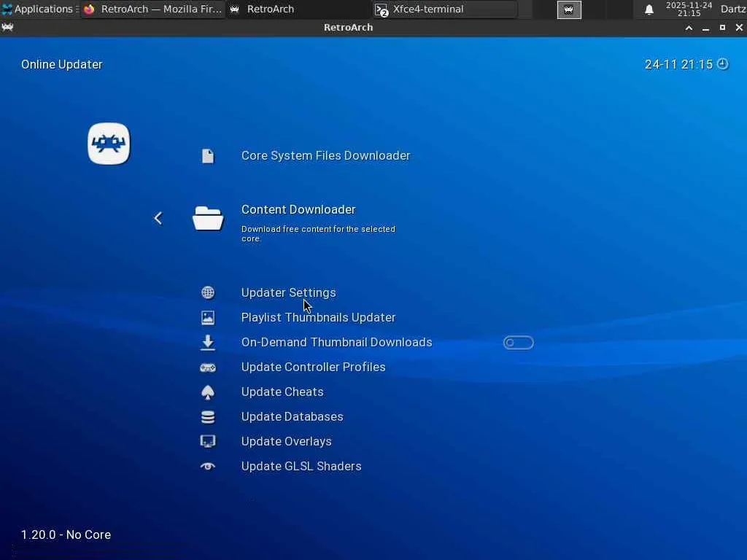Go back using the left chevron

[x=158, y=218]
